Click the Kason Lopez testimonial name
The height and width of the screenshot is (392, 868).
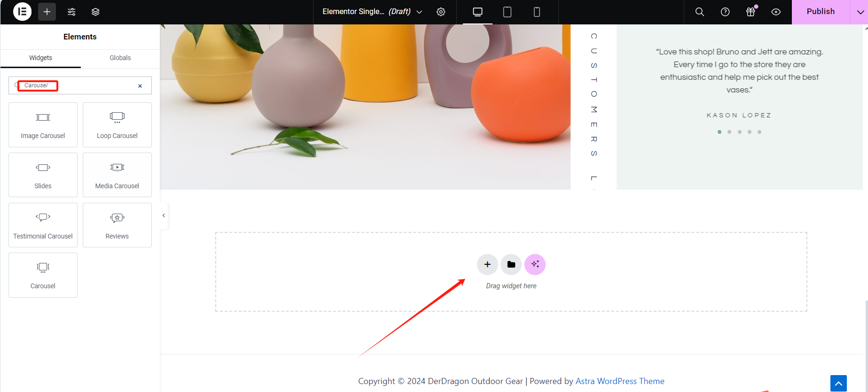coord(739,115)
